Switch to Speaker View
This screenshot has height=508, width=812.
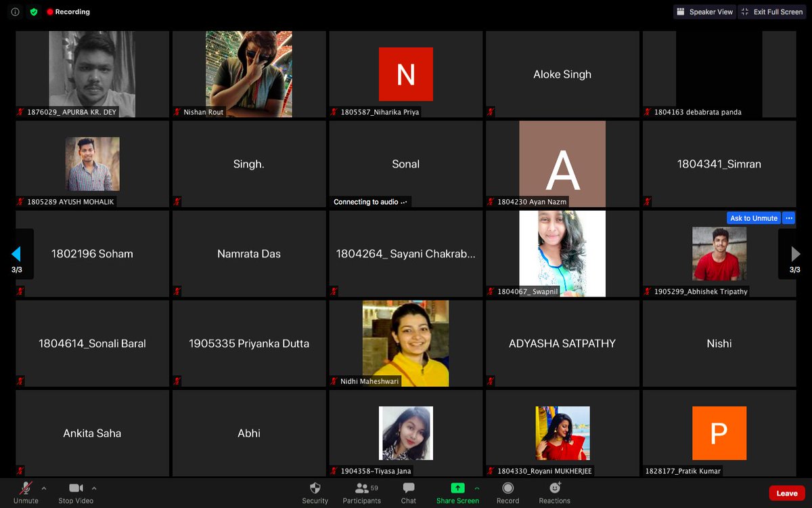click(704, 12)
